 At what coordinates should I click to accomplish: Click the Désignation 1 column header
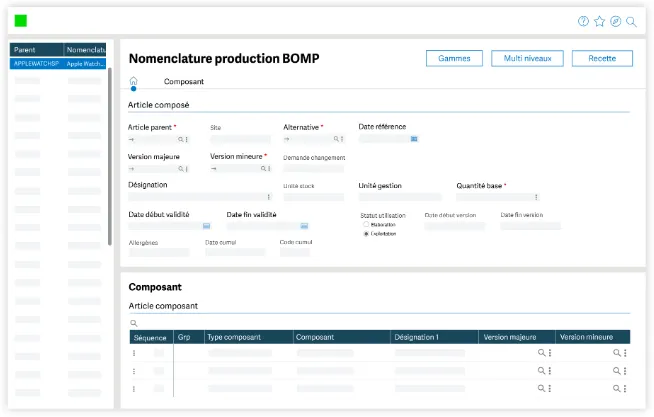click(x=434, y=337)
